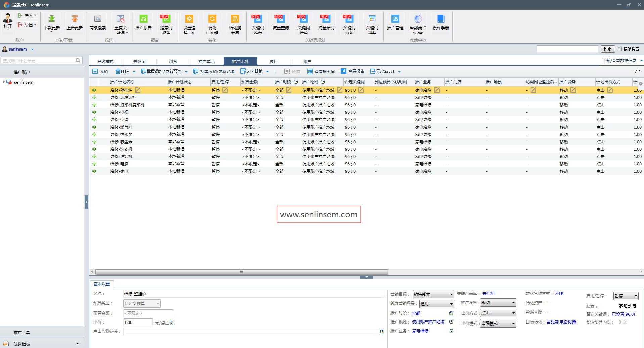Image resolution: width=644 pixels, height=348 pixels.
Task: Switch to the 关键词 tab
Action: click(139, 61)
